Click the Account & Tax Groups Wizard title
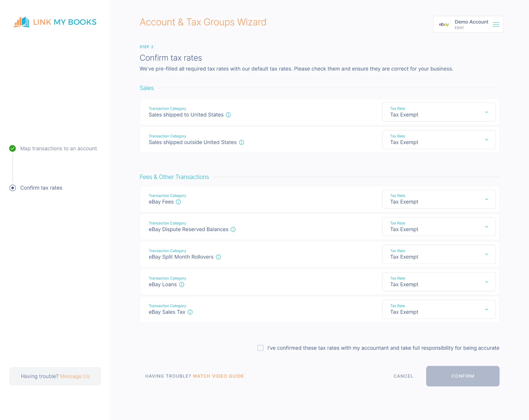This screenshot has width=529, height=420. tap(203, 22)
